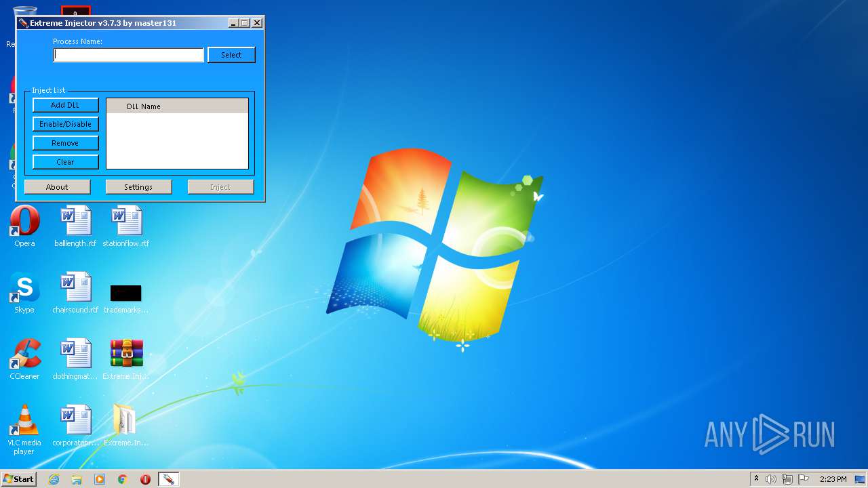Viewport: 868px width, 488px height.
Task: Click the Show desktop button
Action: coord(860,479)
